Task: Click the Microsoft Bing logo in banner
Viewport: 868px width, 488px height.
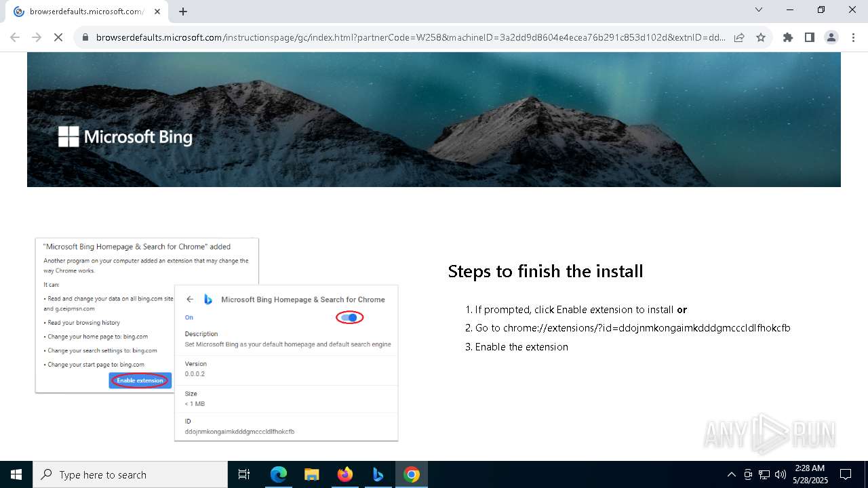Action: (x=125, y=137)
